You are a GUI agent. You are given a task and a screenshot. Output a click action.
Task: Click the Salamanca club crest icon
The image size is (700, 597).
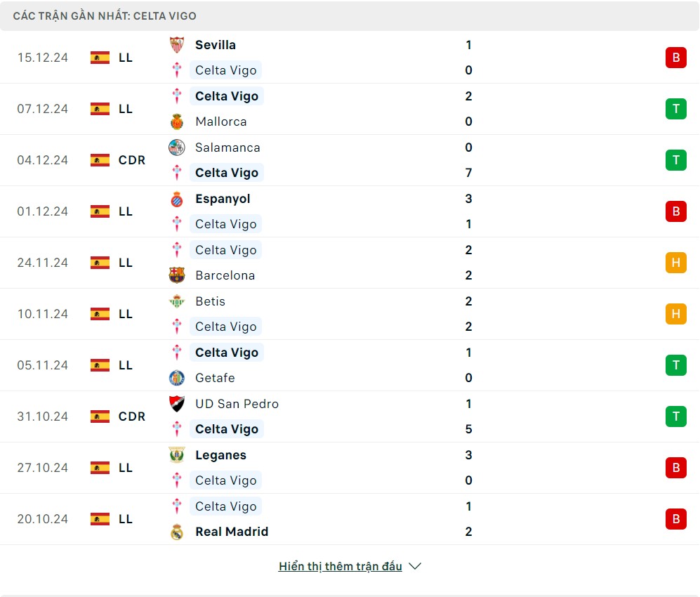pos(177,147)
